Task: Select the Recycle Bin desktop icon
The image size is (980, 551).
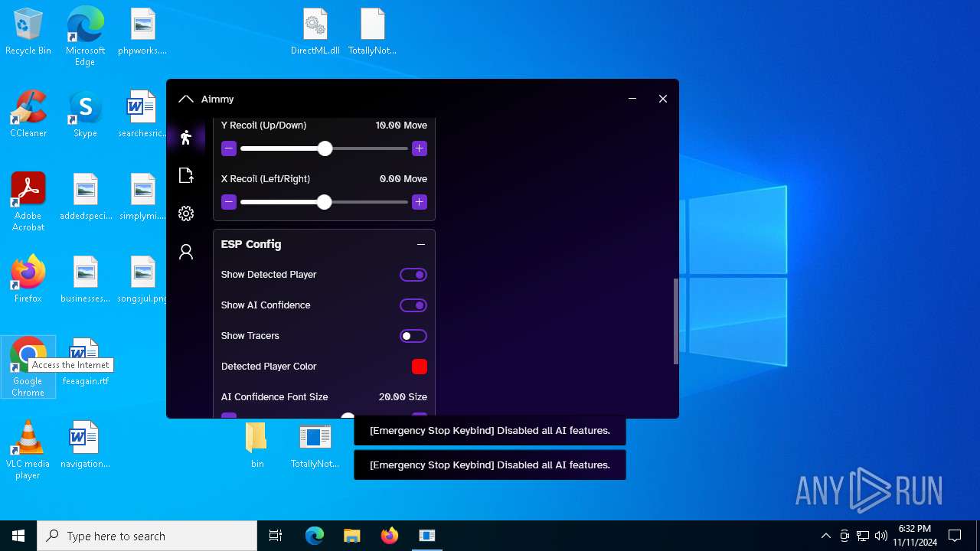Action: pyautogui.click(x=28, y=32)
